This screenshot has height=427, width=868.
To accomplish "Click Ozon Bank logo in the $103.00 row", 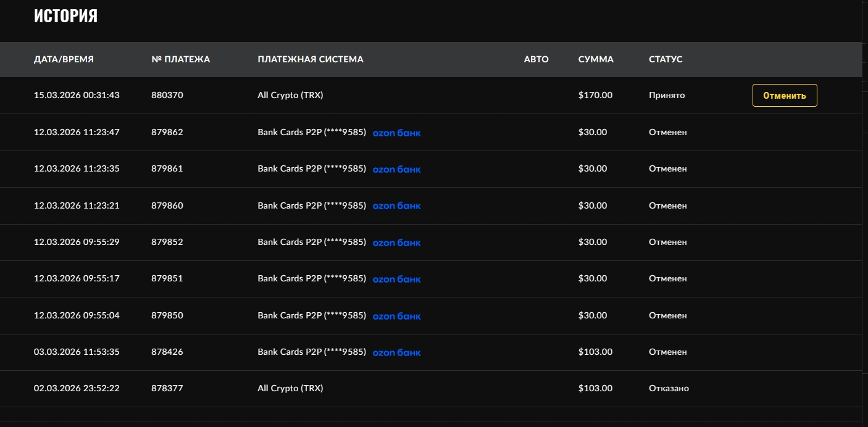I will pos(396,352).
